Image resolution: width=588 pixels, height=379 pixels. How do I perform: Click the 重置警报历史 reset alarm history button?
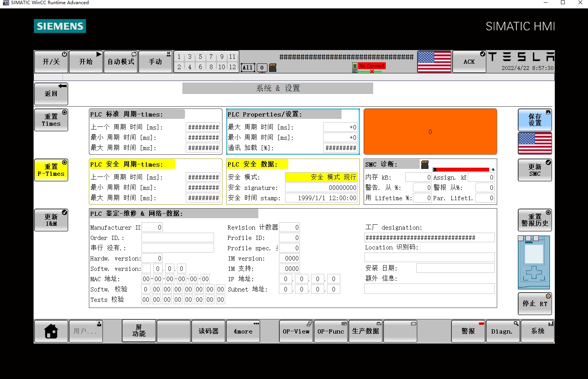(x=535, y=220)
